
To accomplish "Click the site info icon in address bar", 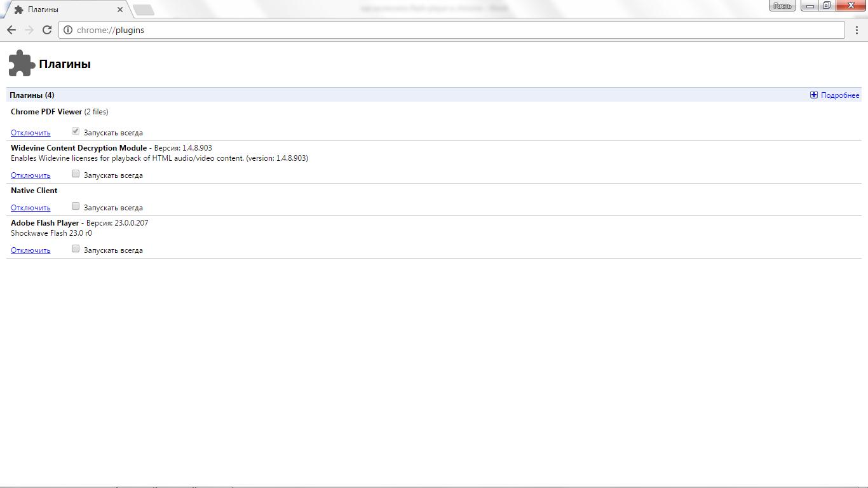I will tap(68, 30).
